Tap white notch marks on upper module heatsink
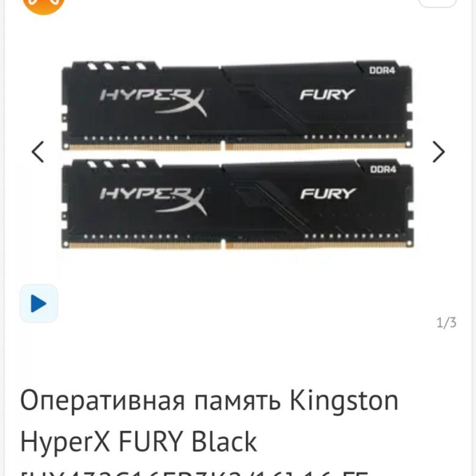This screenshot has height=476, width=476. pos(117,66)
